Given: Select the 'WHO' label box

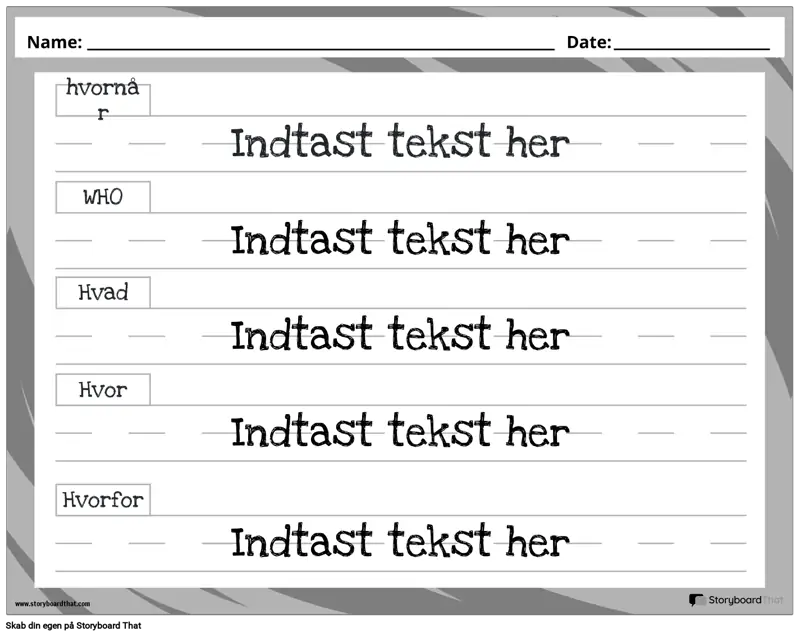Looking at the screenshot, I should (103, 197).
